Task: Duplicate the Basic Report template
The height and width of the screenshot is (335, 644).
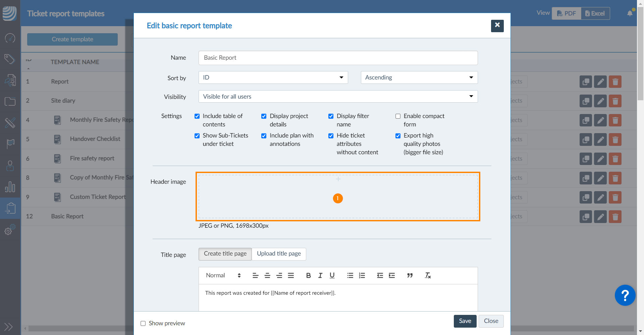Action: click(x=586, y=216)
